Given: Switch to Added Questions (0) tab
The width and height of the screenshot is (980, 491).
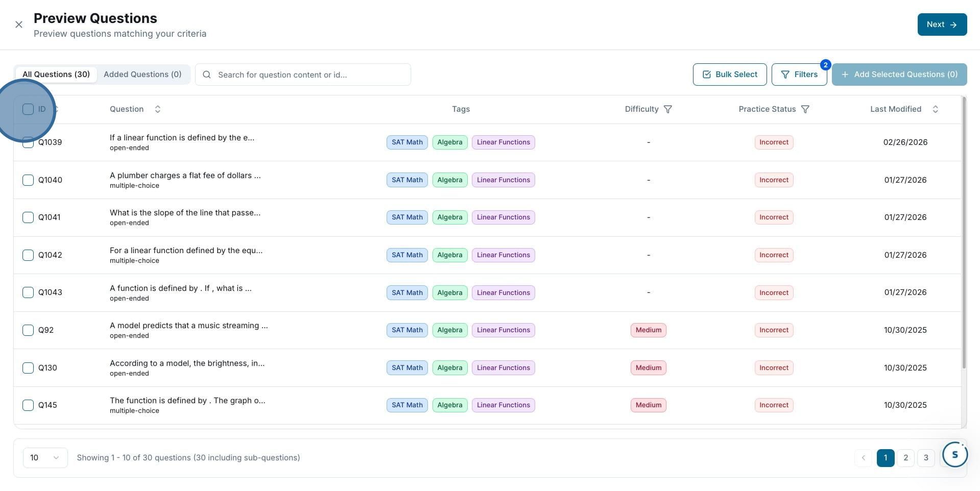Looking at the screenshot, I should [142, 75].
